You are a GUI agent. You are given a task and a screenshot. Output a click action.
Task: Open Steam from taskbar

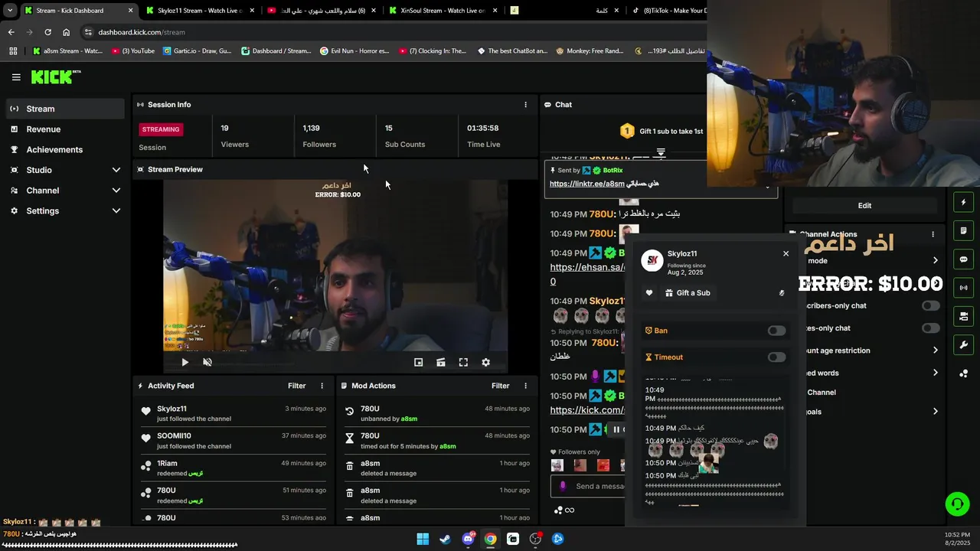445,539
